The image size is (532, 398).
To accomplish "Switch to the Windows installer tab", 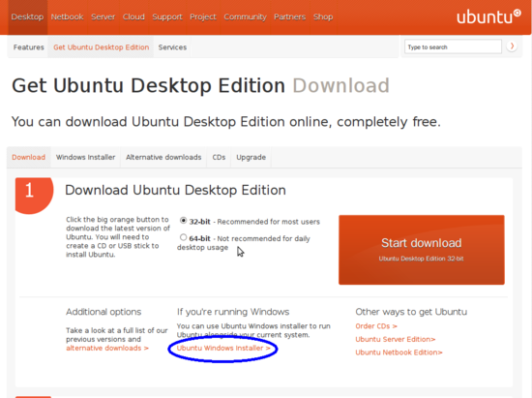I will [85, 157].
